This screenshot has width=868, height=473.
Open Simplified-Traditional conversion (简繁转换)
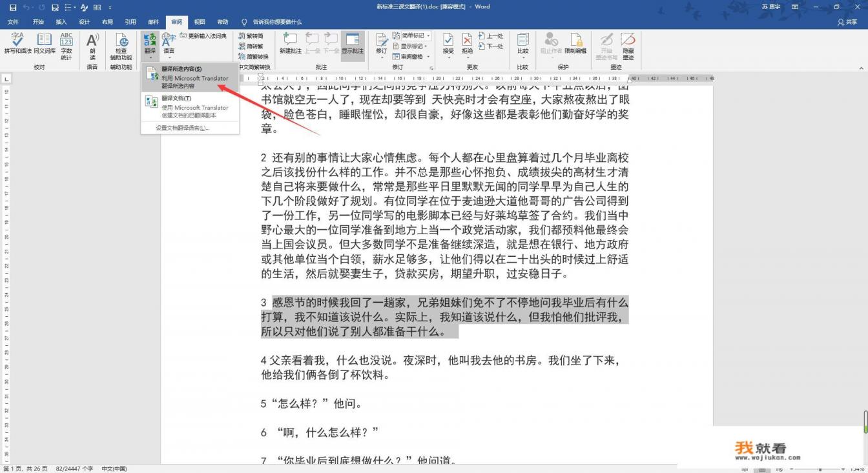[x=253, y=57]
